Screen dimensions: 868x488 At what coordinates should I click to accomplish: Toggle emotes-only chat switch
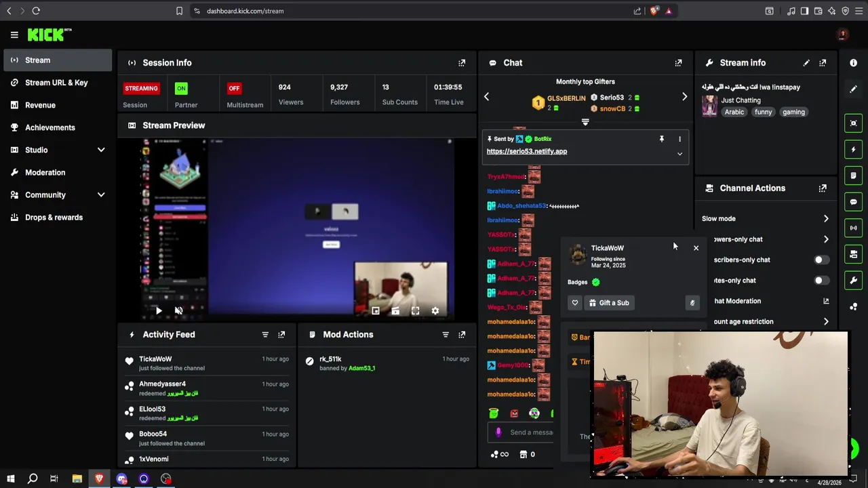click(821, 281)
